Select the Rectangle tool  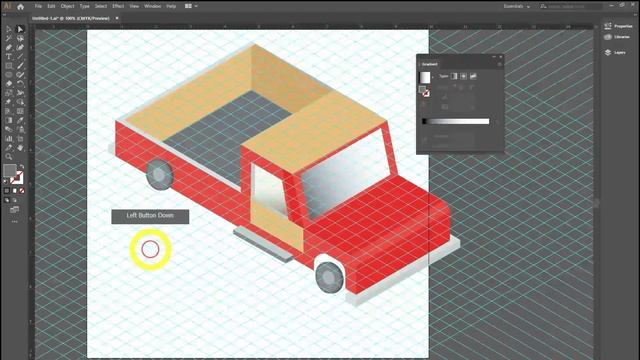tap(9, 65)
